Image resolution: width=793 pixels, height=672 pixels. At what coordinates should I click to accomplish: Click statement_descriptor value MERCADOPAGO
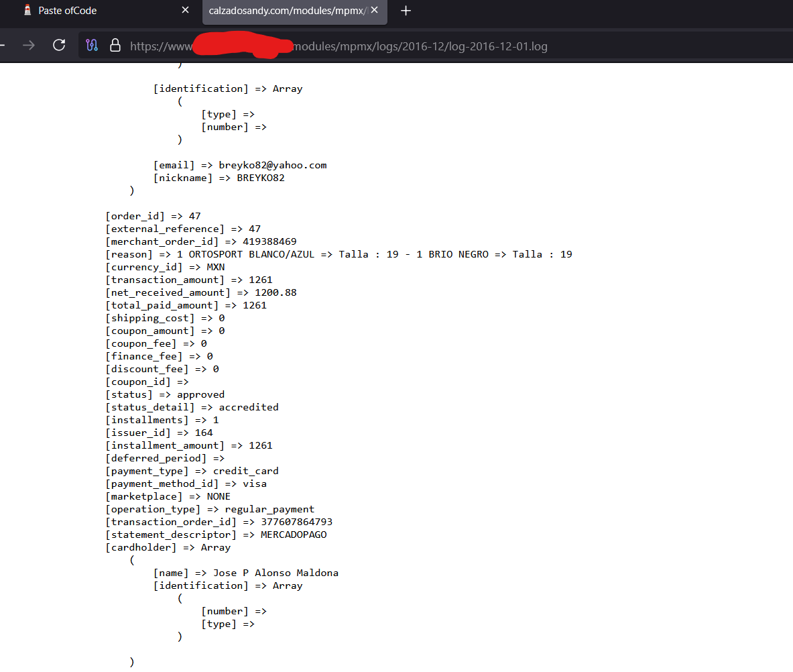click(x=294, y=535)
